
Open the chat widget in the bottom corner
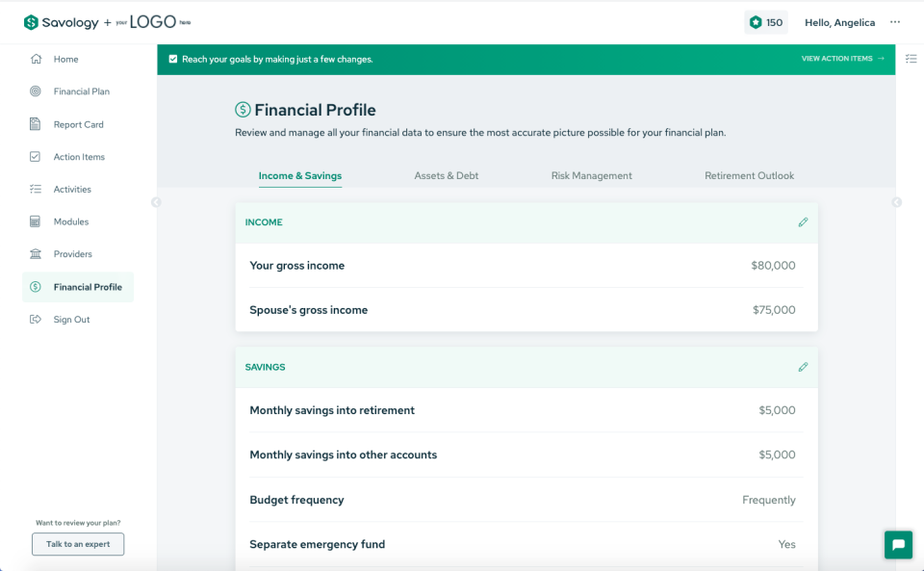click(897, 544)
